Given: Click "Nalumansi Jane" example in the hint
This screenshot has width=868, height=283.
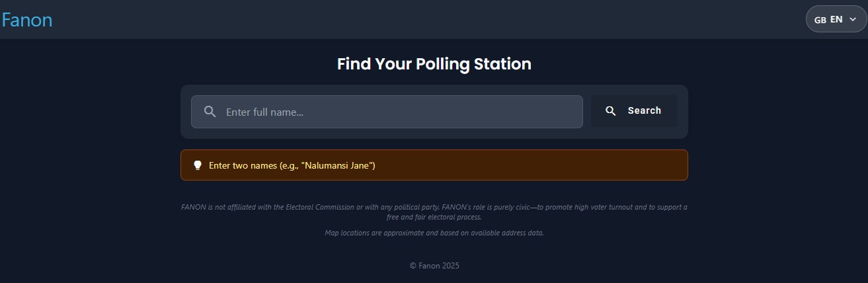Looking at the screenshot, I should (x=338, y=165).
